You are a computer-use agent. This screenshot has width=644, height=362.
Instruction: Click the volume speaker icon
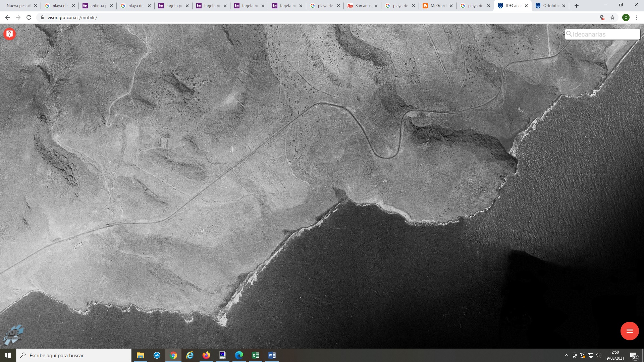point(598,355)
